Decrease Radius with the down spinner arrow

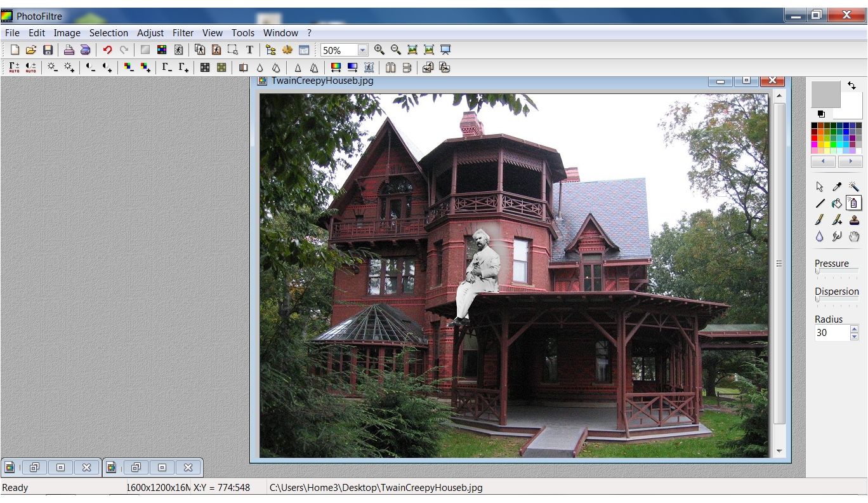[x=854, y=337]
